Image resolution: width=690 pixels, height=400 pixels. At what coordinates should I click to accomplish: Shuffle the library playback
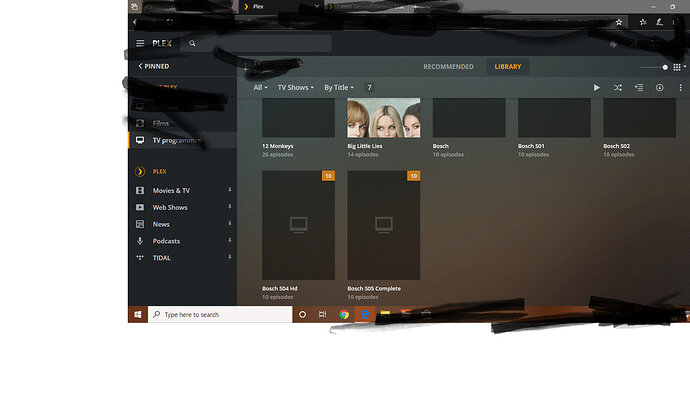[x=617, y=88]
